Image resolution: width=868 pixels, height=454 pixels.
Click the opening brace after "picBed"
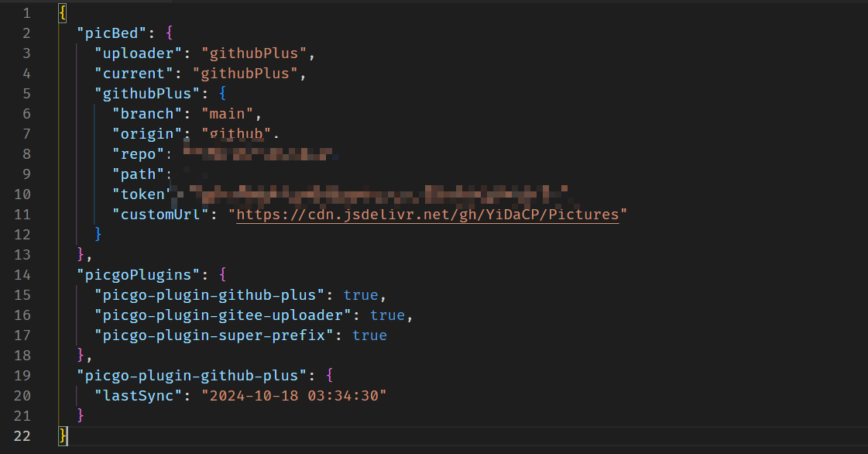pyautogui.click(x=170, y=33)
